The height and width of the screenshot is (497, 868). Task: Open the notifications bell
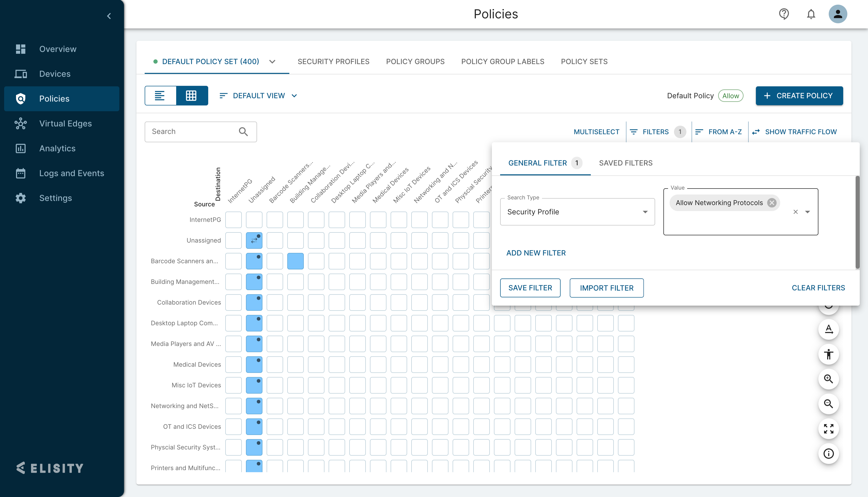tap(811, 14)
